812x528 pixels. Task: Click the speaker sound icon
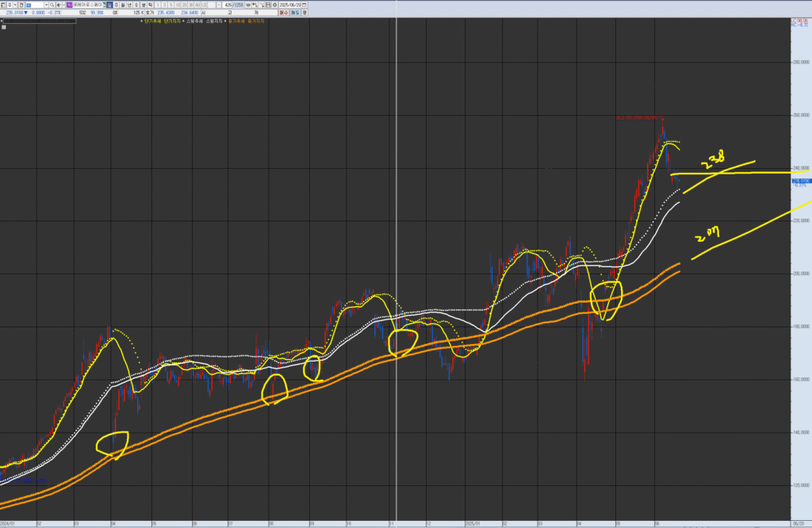(x=59, y=5)
